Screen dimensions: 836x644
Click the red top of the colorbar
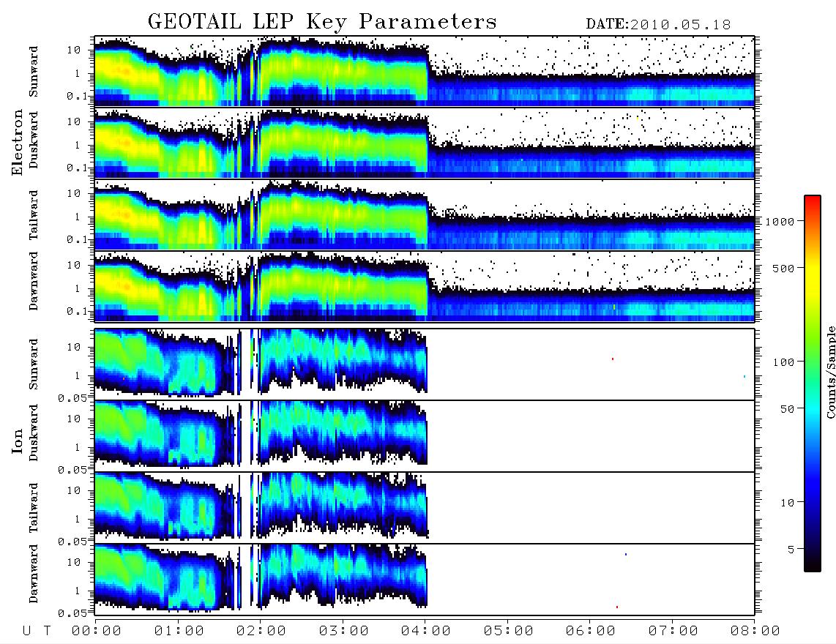[812, 200]
